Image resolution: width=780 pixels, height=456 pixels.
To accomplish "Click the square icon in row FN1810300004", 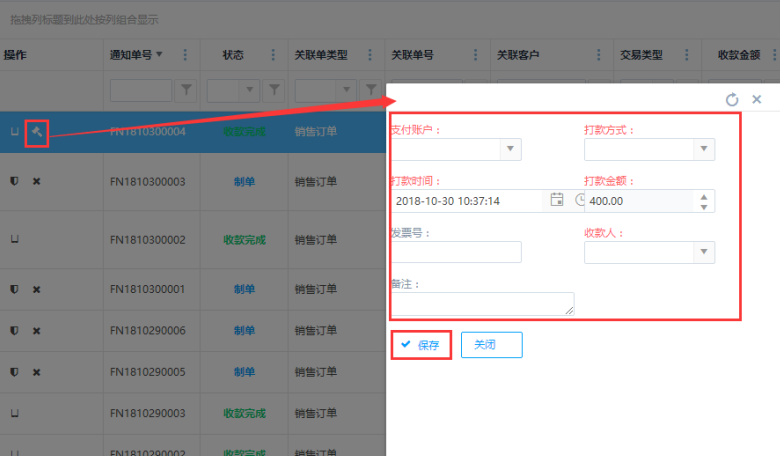I will 14,131.
